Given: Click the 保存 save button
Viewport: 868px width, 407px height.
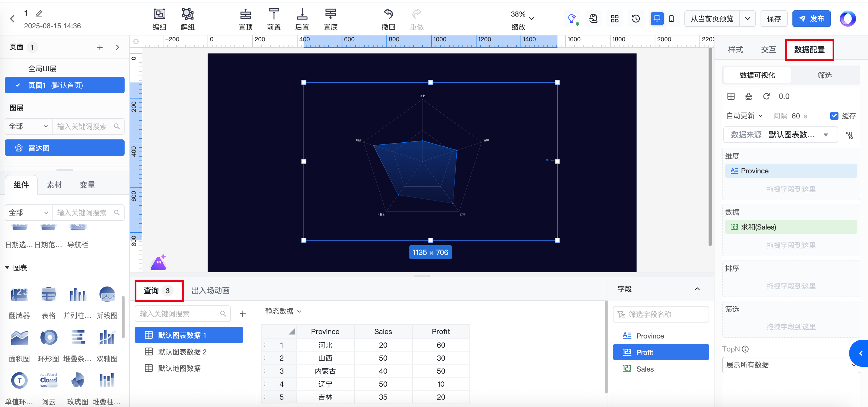Looking at the screenshot, I should [x=774, y=19].
